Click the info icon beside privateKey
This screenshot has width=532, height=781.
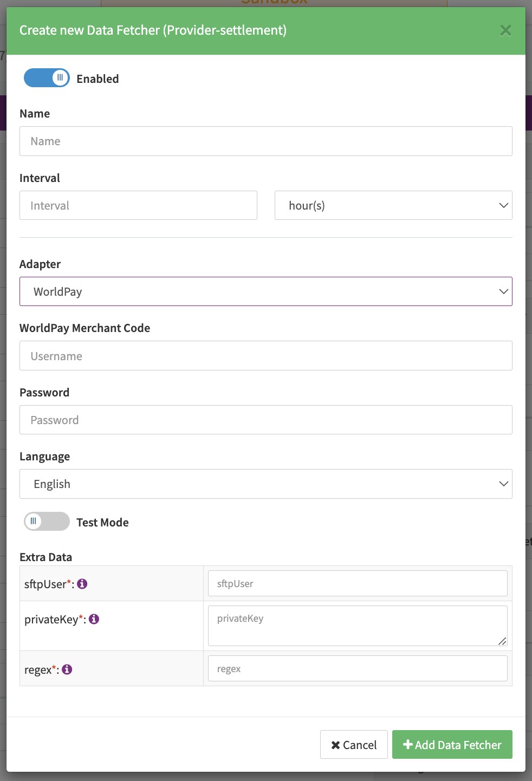[x=94, y=619]
